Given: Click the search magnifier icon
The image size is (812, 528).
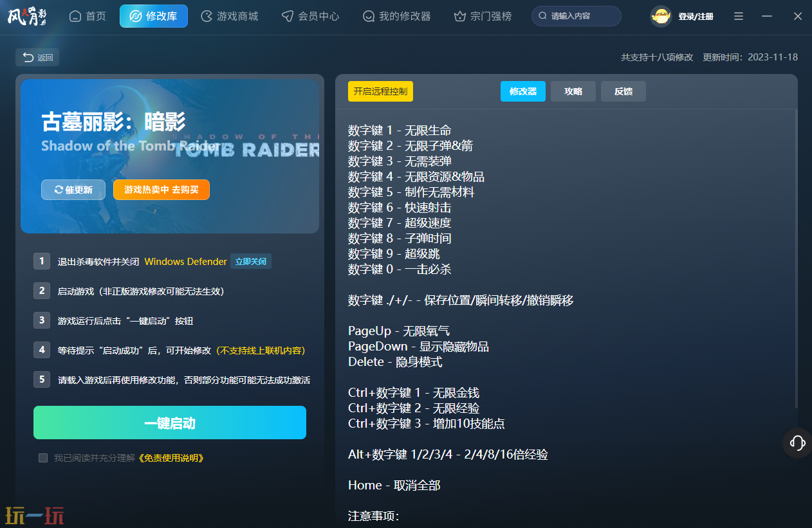Looking at the screenshot, I should pos(543,16).
